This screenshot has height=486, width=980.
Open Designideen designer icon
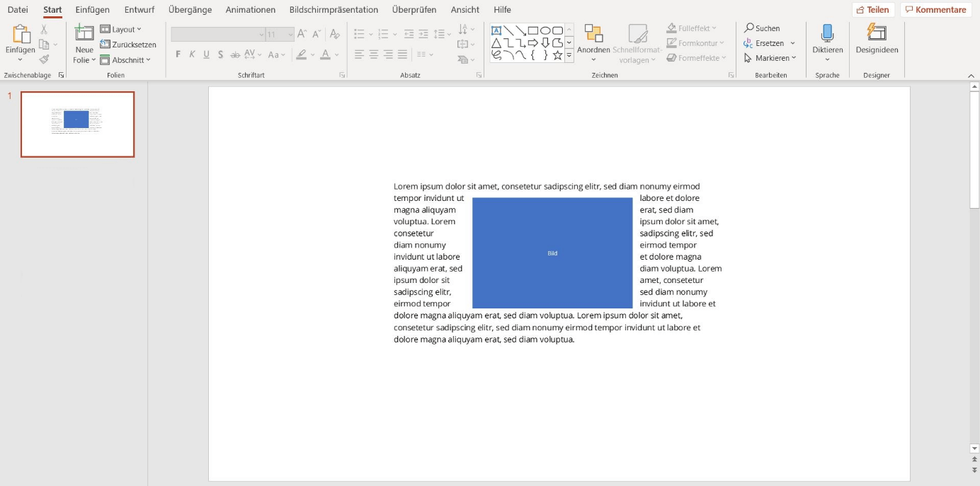(x=877, y=33)
